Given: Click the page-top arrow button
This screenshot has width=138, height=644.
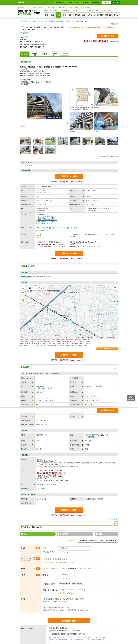Looking at the screenshot, I should click(131, 398).
